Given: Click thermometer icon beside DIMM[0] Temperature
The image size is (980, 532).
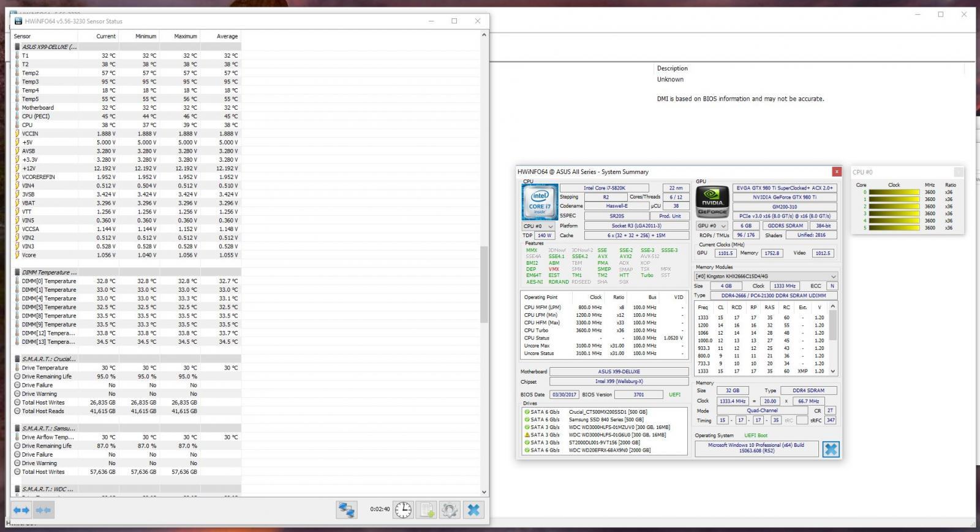Looking at the screenshot, I should pyautogui.click(x=17, y=281).
